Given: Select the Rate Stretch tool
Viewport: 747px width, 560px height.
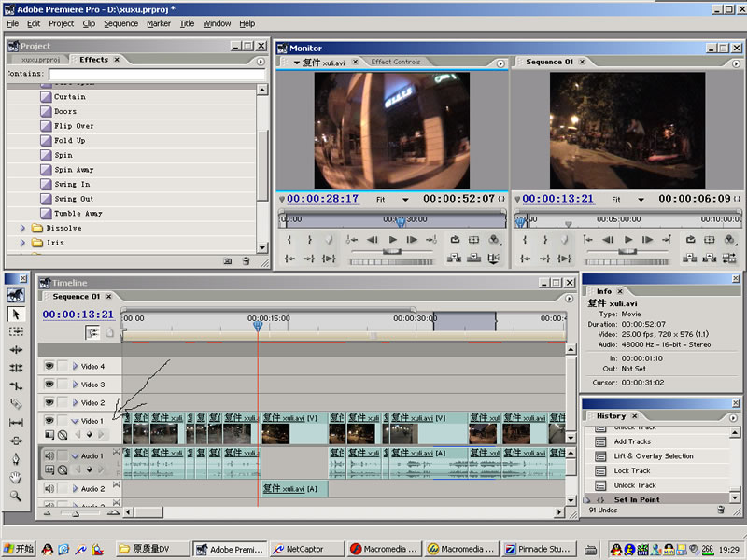Looking at the screenshot, I should (16, 385).
